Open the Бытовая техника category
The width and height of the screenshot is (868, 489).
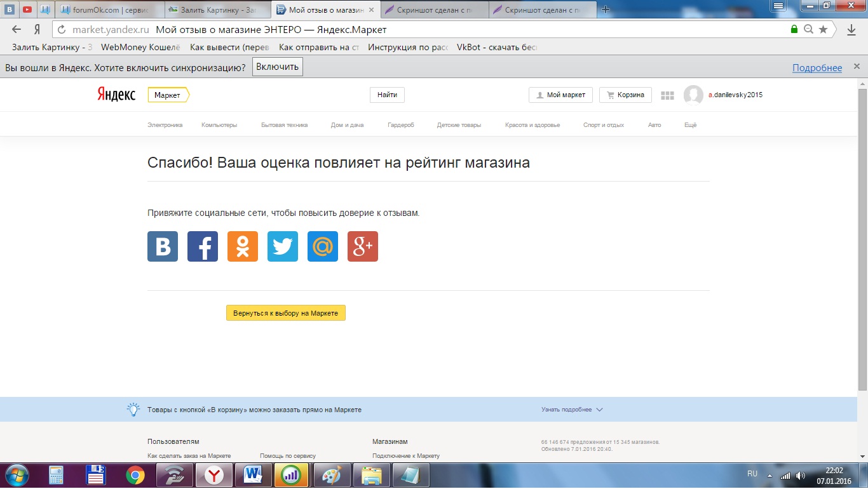pyautogui.click(x=285, y=125)
